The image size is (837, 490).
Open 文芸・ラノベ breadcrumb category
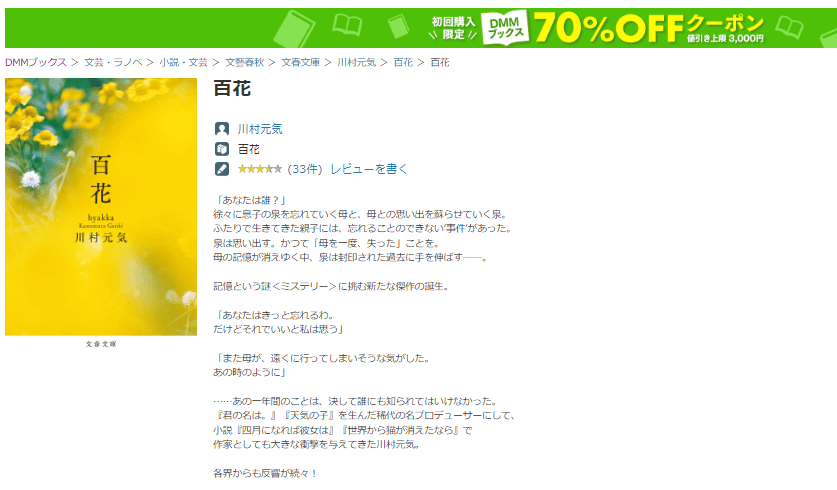(113, 62)
